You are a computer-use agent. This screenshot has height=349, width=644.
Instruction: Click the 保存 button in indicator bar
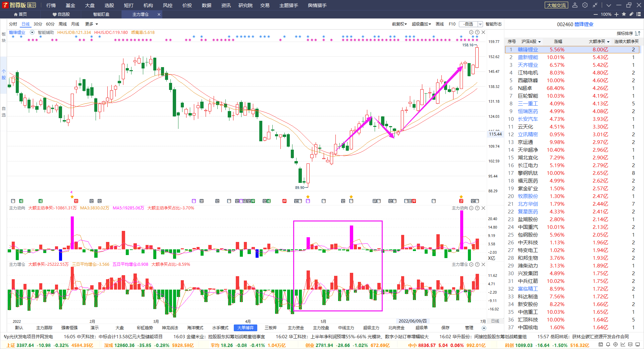point(445,328)
